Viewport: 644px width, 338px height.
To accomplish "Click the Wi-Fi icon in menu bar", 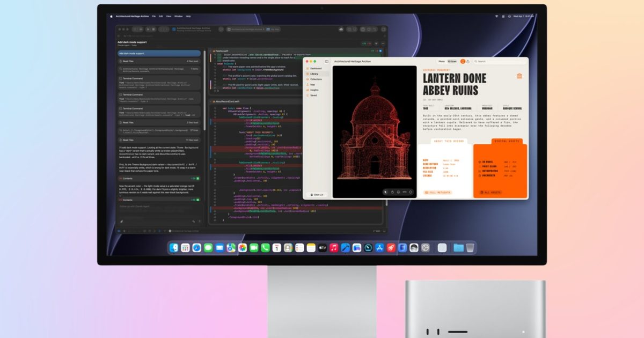I will (x=496, y=16).
